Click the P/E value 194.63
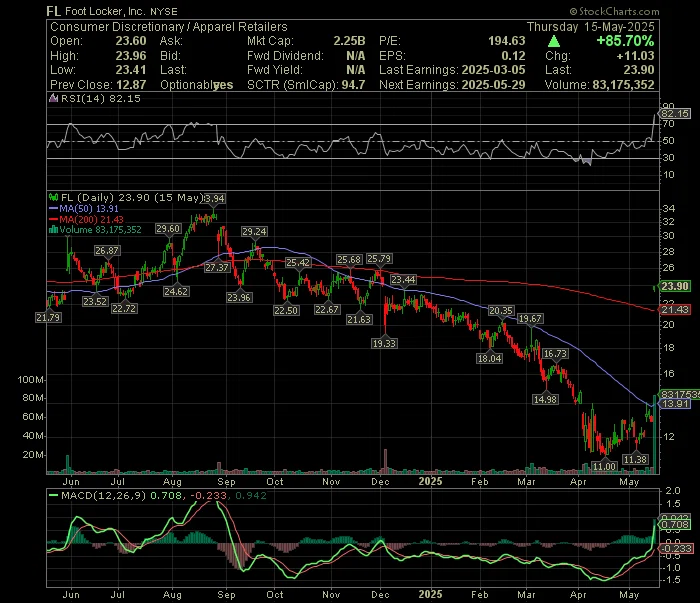Image resolution: width=700 pixels, height=603 pixels. (507, 41)
